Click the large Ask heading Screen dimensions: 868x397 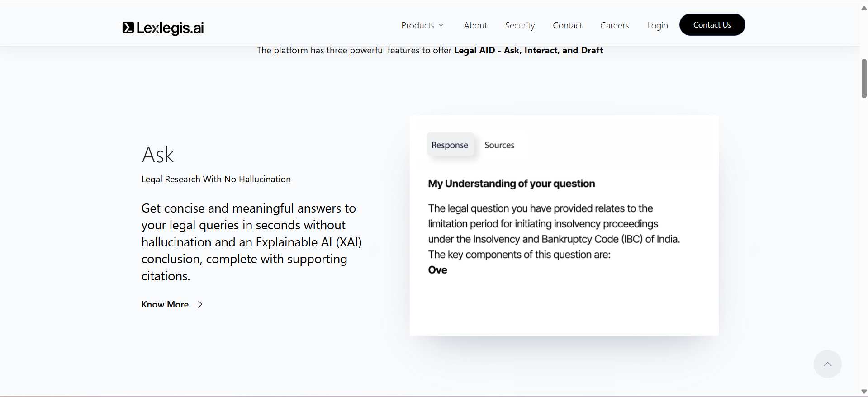pos(158,155)
